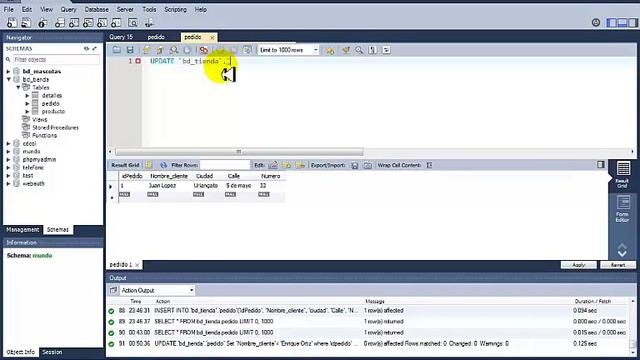
Task: Switch to the Management tab
Action: [23, 230]
